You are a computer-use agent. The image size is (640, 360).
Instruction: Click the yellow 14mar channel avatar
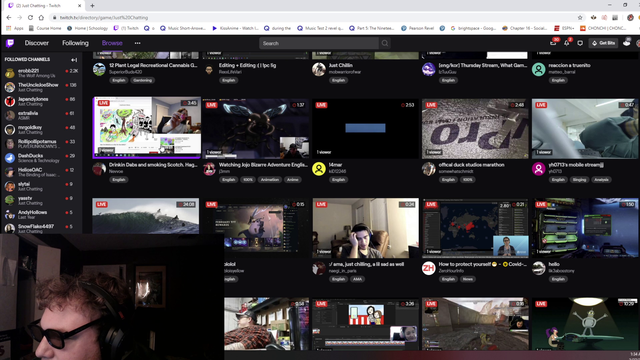coord(319,169)
